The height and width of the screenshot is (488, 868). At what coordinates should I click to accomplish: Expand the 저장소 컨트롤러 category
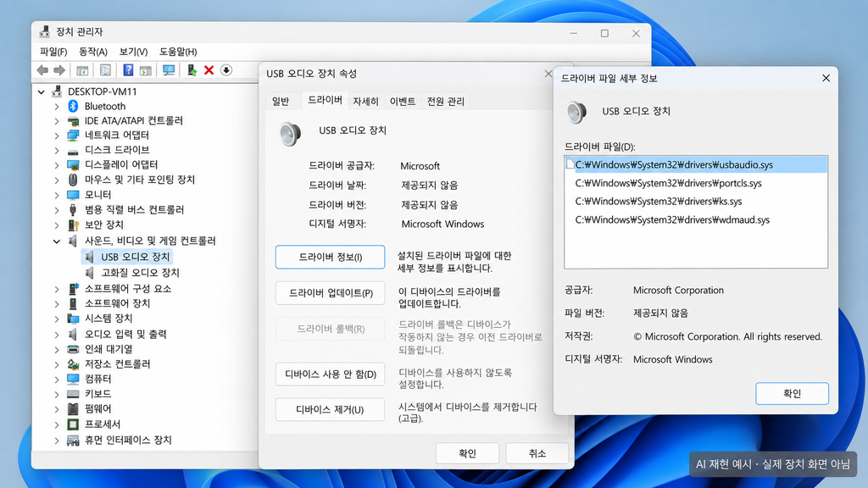[57, 364]
